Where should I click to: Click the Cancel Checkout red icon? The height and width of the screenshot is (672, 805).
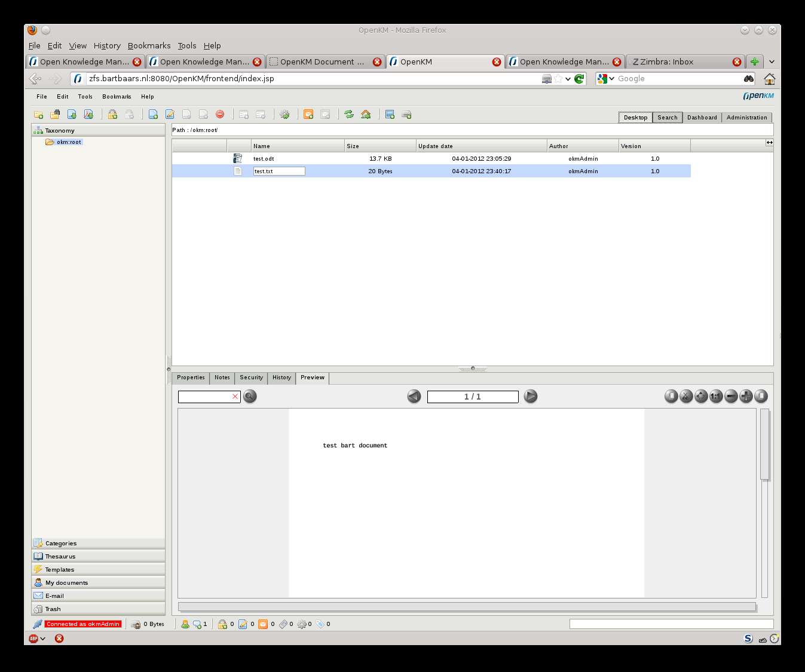pos(219,114)
